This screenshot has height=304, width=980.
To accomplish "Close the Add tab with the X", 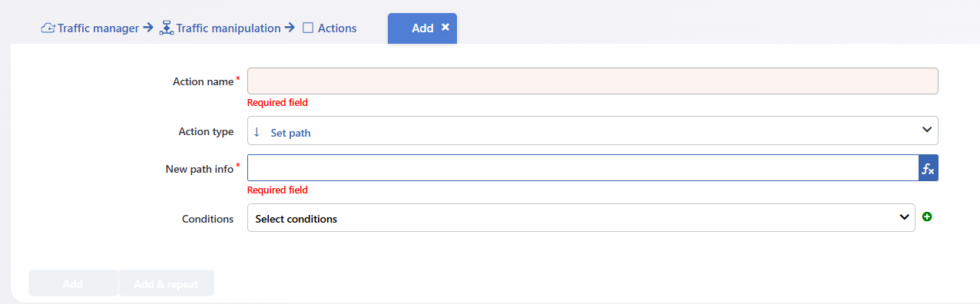I will (445, 27).
